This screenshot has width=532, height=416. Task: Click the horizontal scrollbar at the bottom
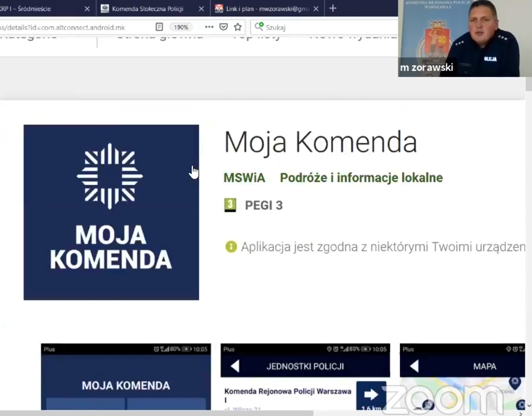[156, 413]
